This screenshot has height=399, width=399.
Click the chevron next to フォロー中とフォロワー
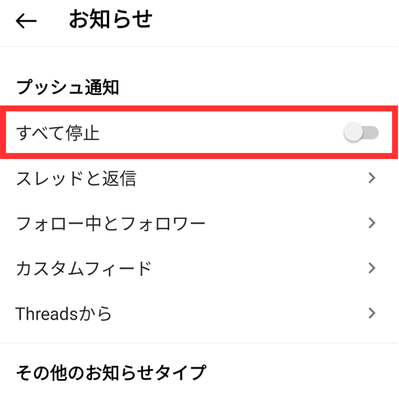tap(372, 223)
